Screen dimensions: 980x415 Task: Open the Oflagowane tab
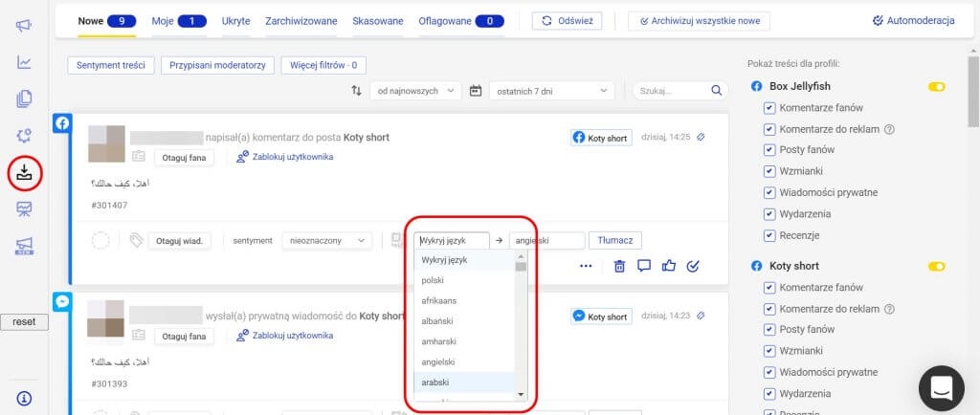461,21
